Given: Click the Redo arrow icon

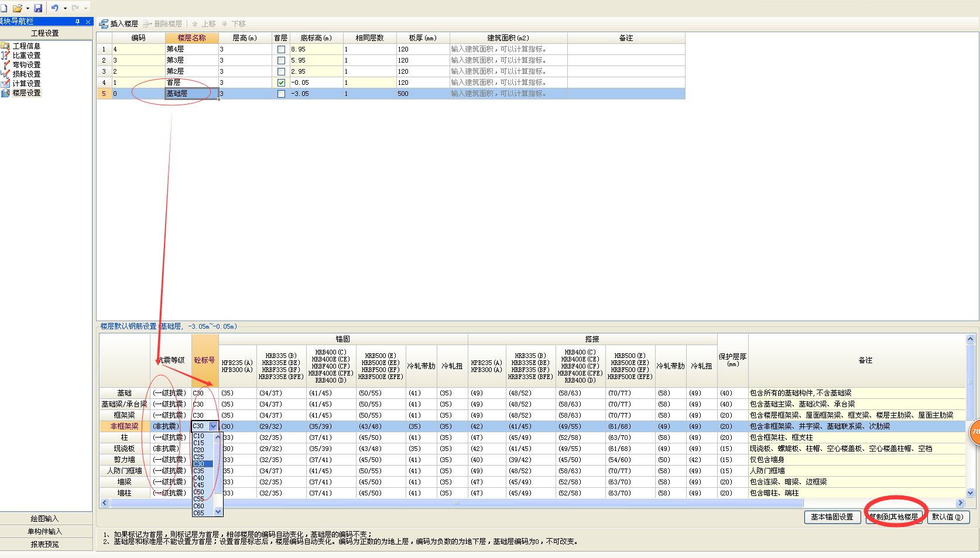Looking at the screenshot, I should pos(76,8).
